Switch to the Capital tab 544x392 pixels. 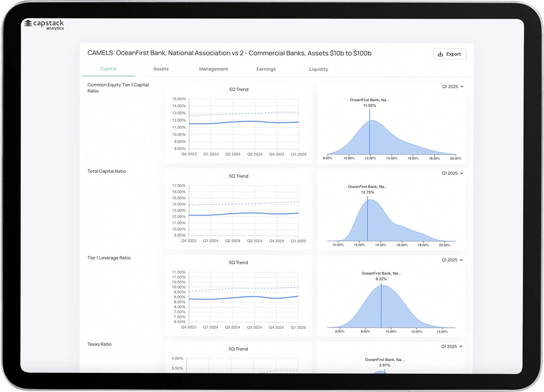tap(108, 69)
